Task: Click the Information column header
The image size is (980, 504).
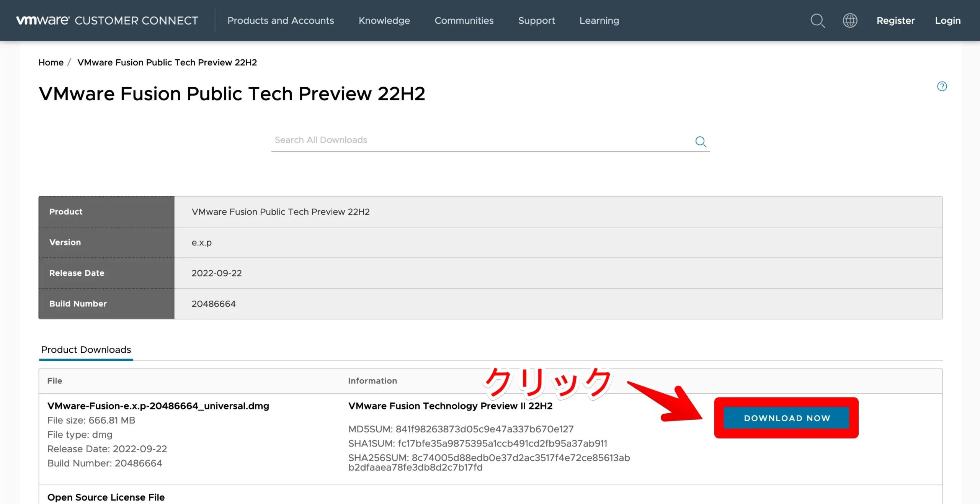Action: pos(372,381)
